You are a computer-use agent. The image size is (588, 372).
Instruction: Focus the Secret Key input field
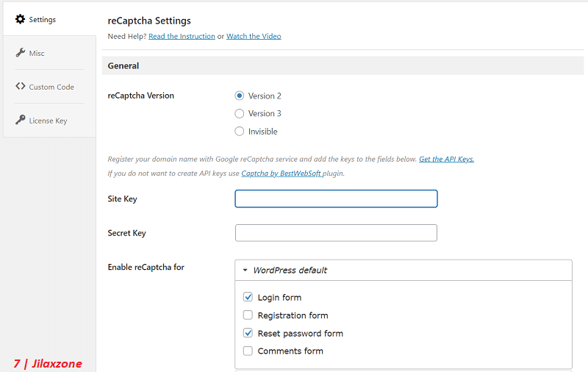tap(336, 233)
